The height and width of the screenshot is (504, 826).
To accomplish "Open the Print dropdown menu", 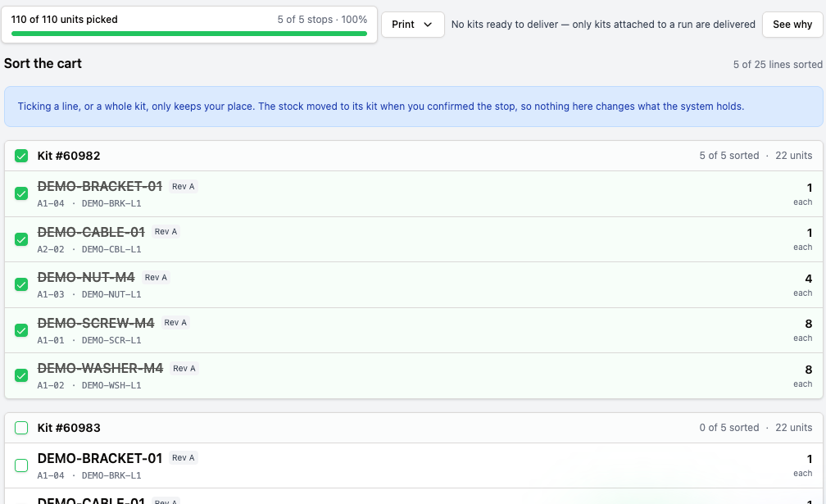I will tap(412, 25).
